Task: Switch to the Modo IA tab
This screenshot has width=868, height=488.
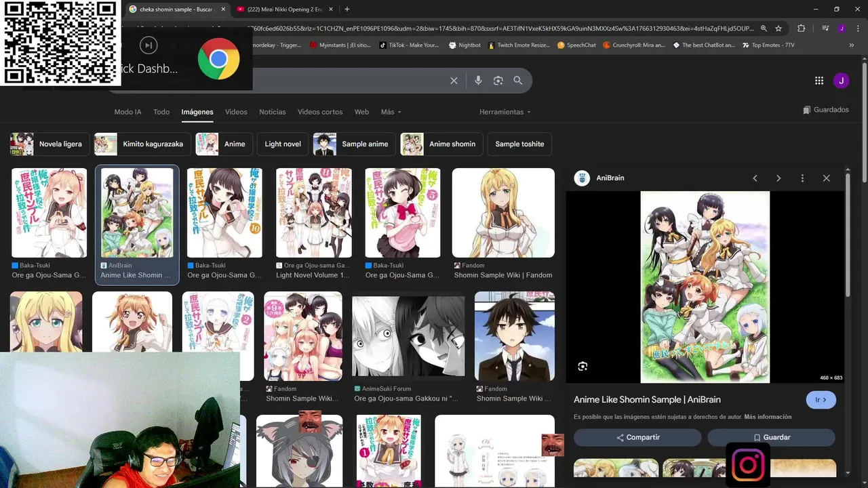Action: [127, 112]
